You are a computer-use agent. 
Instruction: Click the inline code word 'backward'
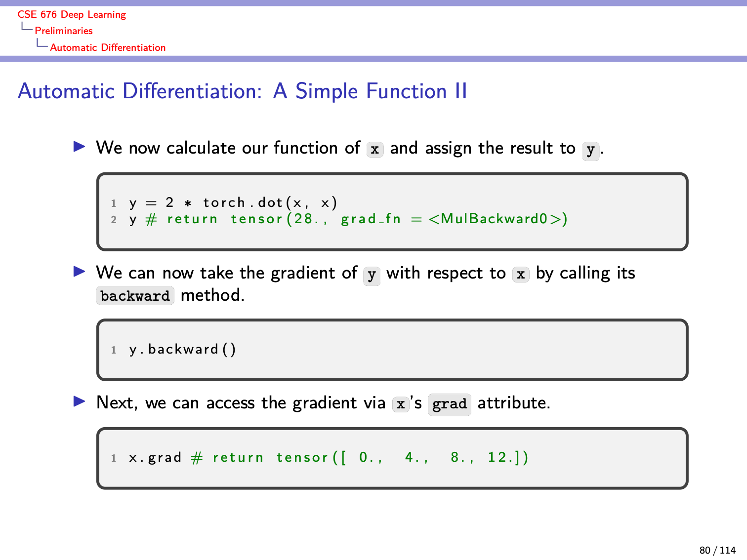[135, 296]
